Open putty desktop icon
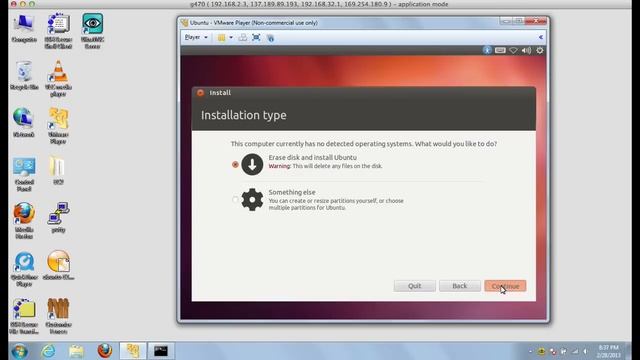 [58, 218]
